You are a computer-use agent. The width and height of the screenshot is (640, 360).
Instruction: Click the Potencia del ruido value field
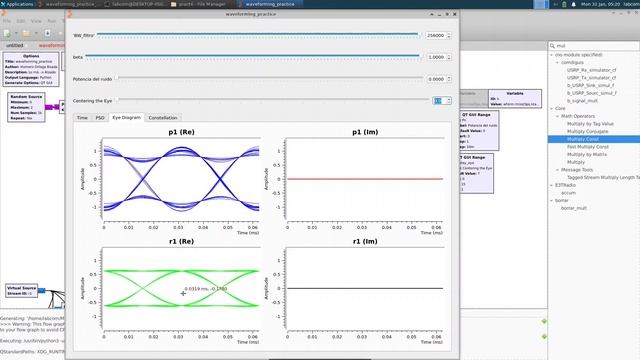(436, 79)
